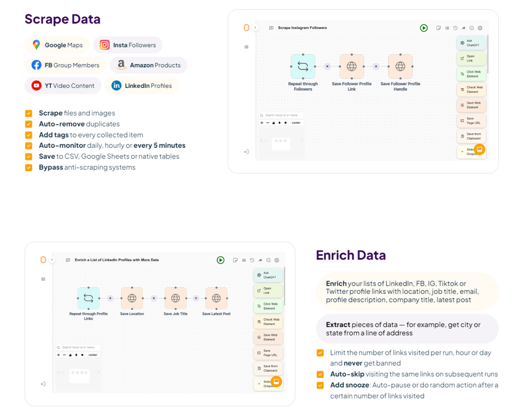Viewport: 532px width, 411px height.
Task: Open sticky note icon in Enrich LinkedIn Profiles toolbar
Action: pos(235,260)
